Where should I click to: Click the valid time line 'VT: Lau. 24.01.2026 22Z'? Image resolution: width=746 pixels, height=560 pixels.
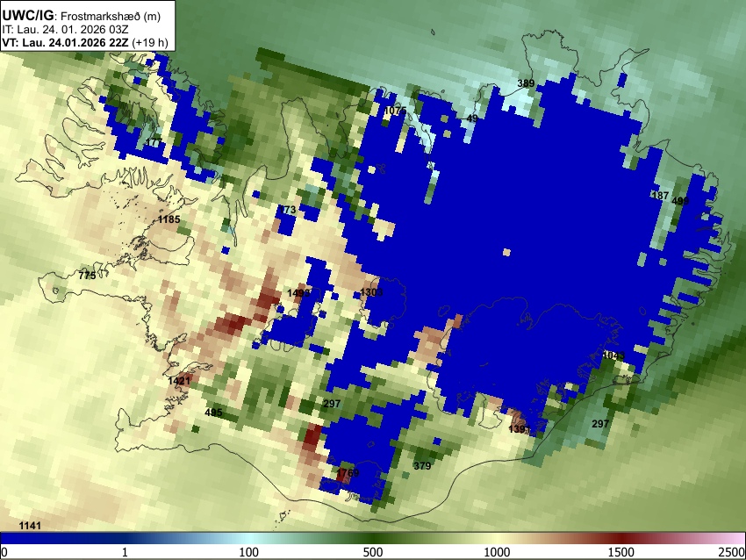65,42
